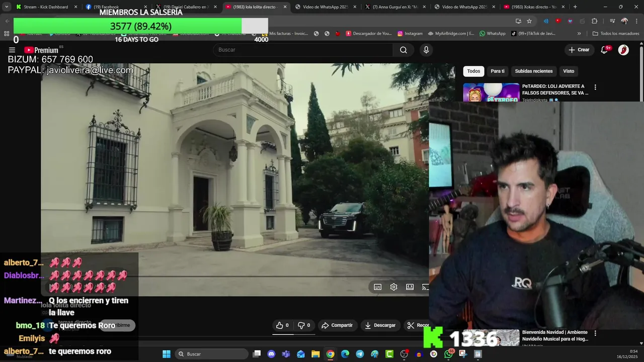This screenshot has width=644, height=362.
Task: Open the YouTube account avatar menu
Action: (623, 50)
